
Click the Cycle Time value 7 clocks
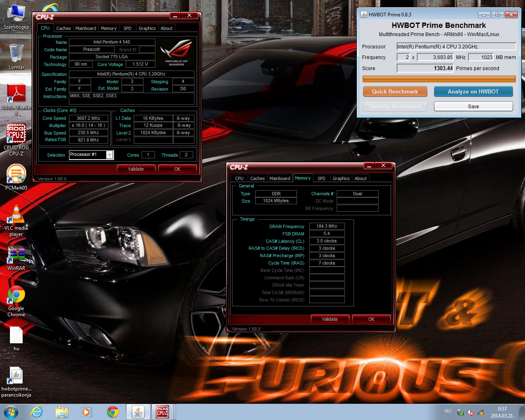[x=327, y=263]
